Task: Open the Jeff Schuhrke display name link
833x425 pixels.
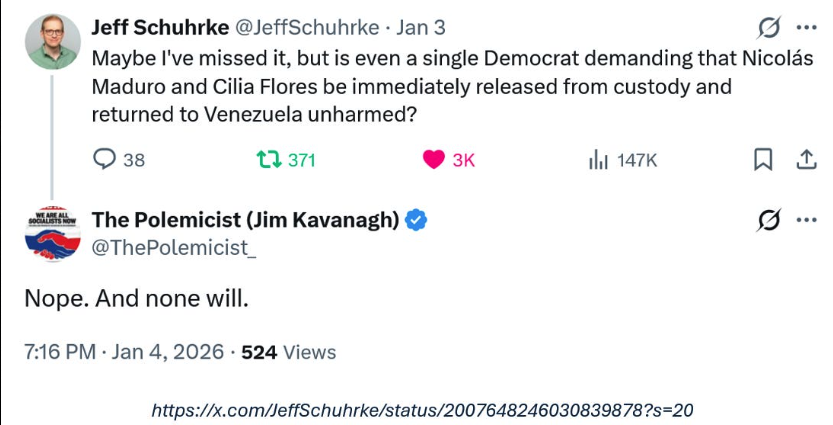Action: click(160, 27)
